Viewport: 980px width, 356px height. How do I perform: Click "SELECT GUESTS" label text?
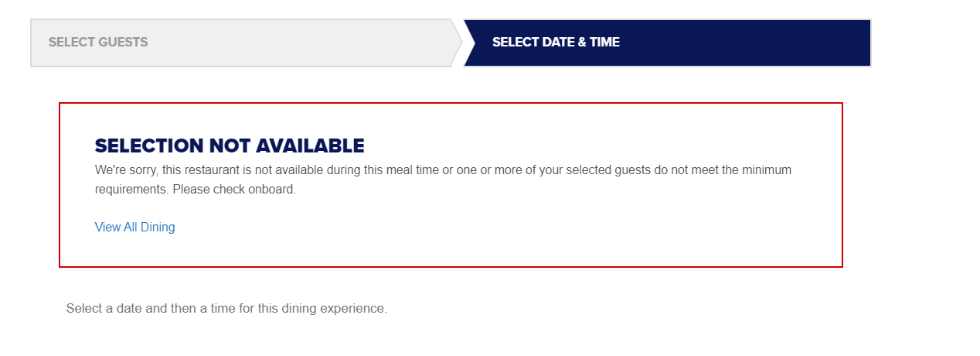click(x=98, y=42)
